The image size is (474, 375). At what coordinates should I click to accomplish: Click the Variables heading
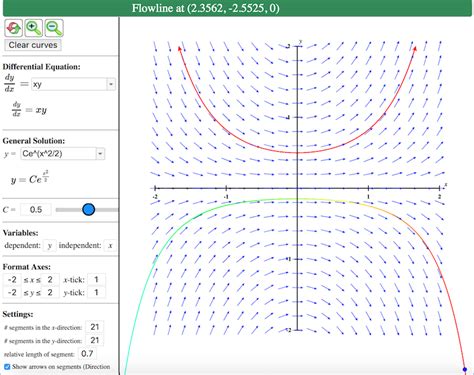click(20, 233)
